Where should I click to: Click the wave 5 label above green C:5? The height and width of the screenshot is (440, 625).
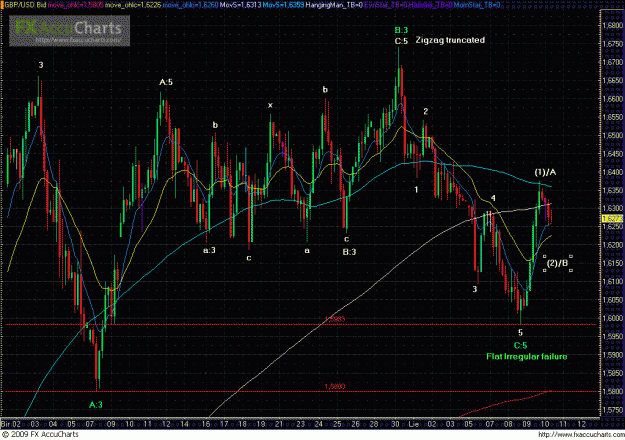(x=520, y=332)
